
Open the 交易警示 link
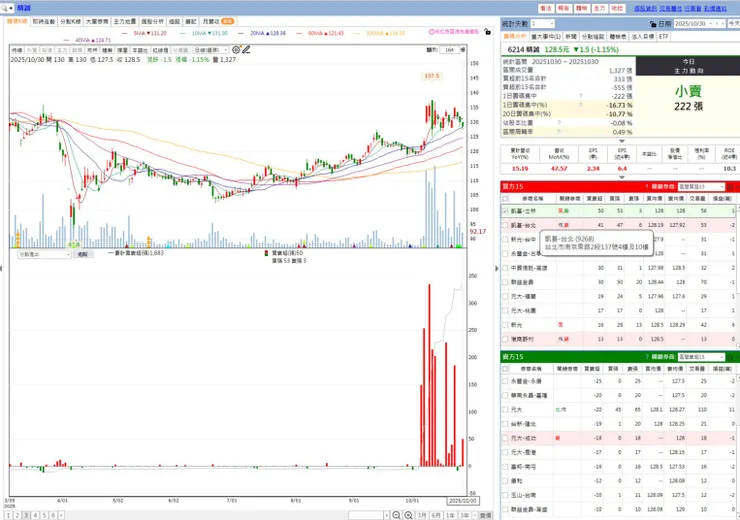[671, 8]
